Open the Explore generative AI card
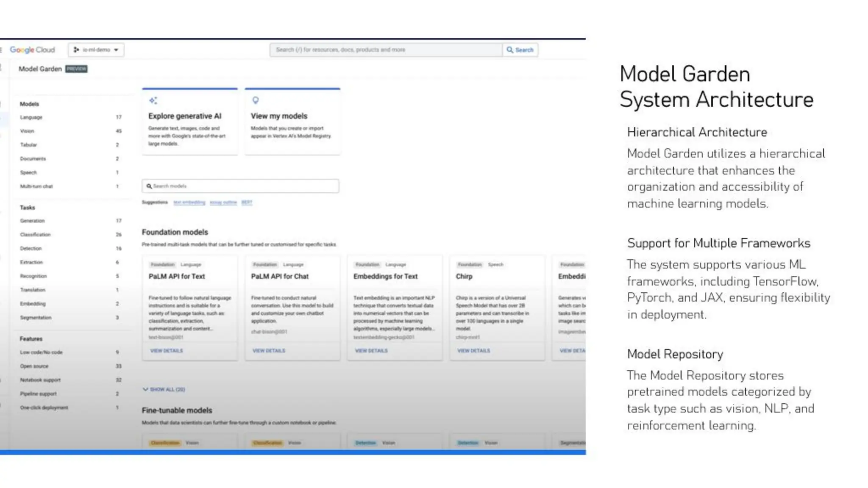 pyautogui.click(x=190, y=122)
